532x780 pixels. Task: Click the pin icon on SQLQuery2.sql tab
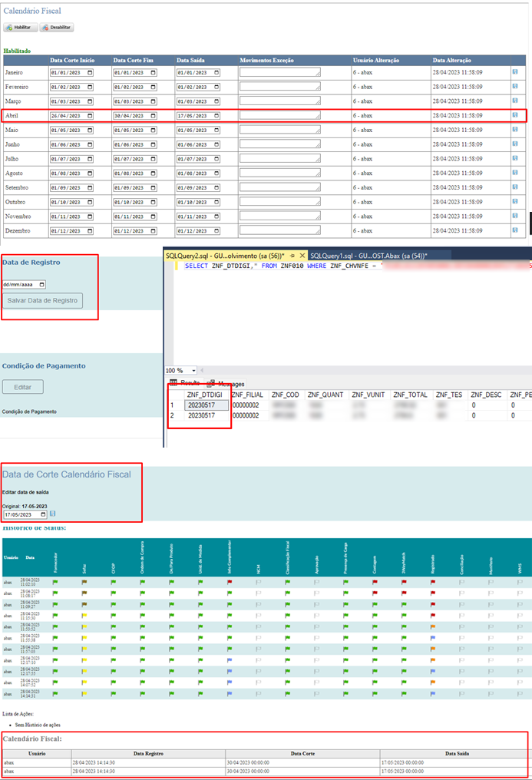point(292,256)
